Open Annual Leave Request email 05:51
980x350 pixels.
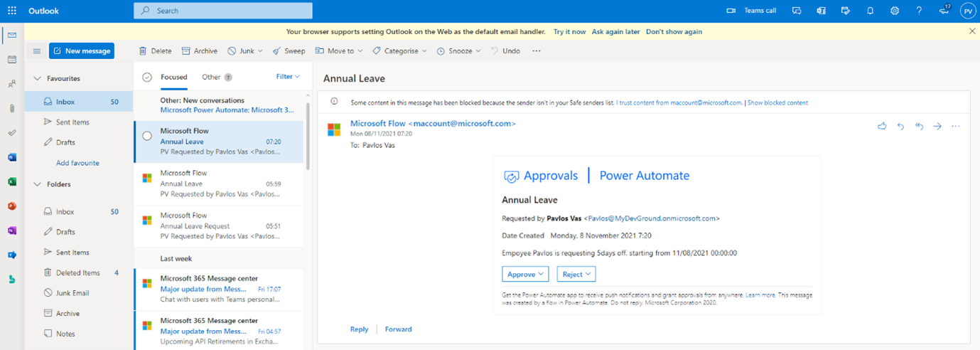pos(220,226)
